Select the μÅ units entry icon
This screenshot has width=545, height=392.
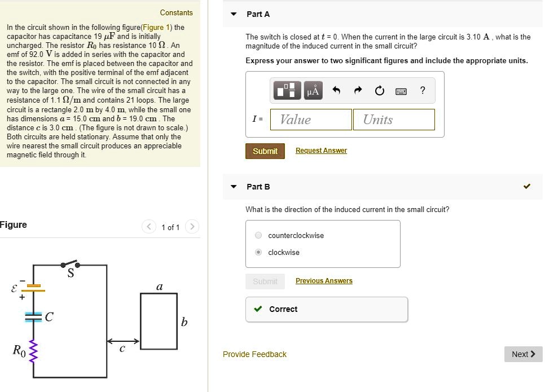click(313, 90)
